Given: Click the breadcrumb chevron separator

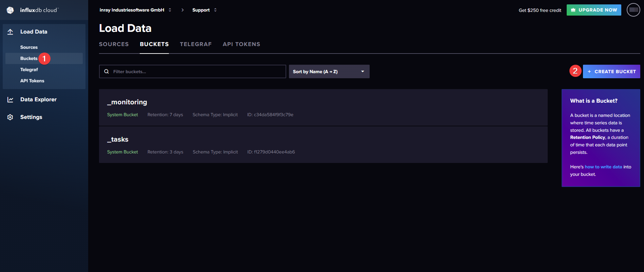Looking at the screenshot, I should (x=182, y=10).
